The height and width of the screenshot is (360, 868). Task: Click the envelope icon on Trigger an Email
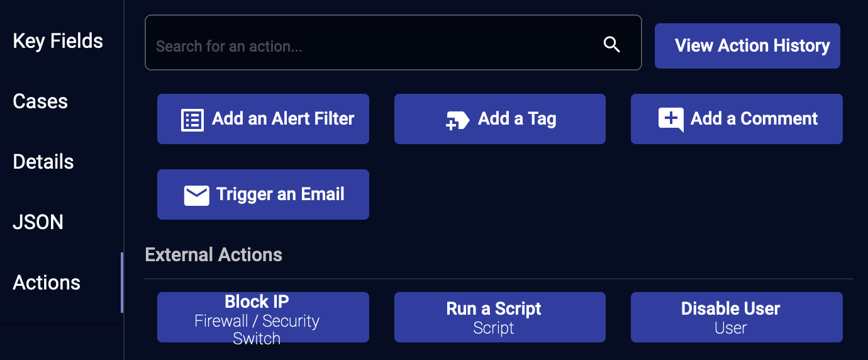[x=196, y=195]
